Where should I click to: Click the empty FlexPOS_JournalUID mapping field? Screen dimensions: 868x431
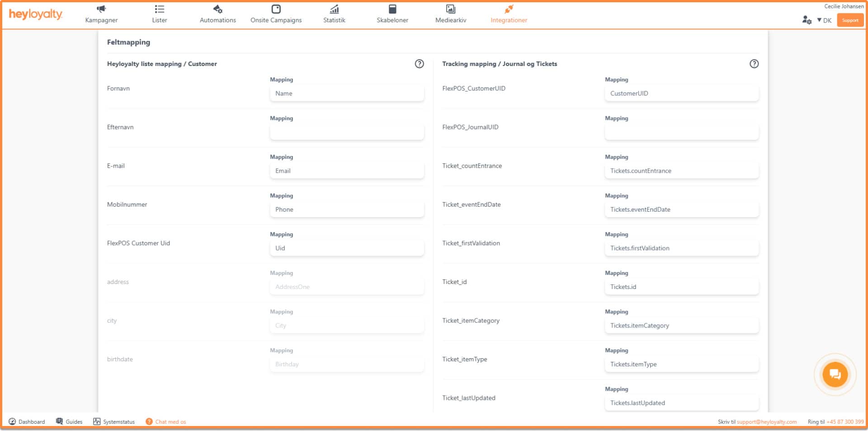pos(681,132)
